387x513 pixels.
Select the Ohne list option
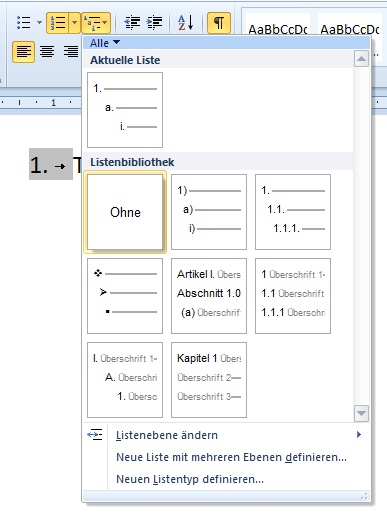click(x=125, y=212)
